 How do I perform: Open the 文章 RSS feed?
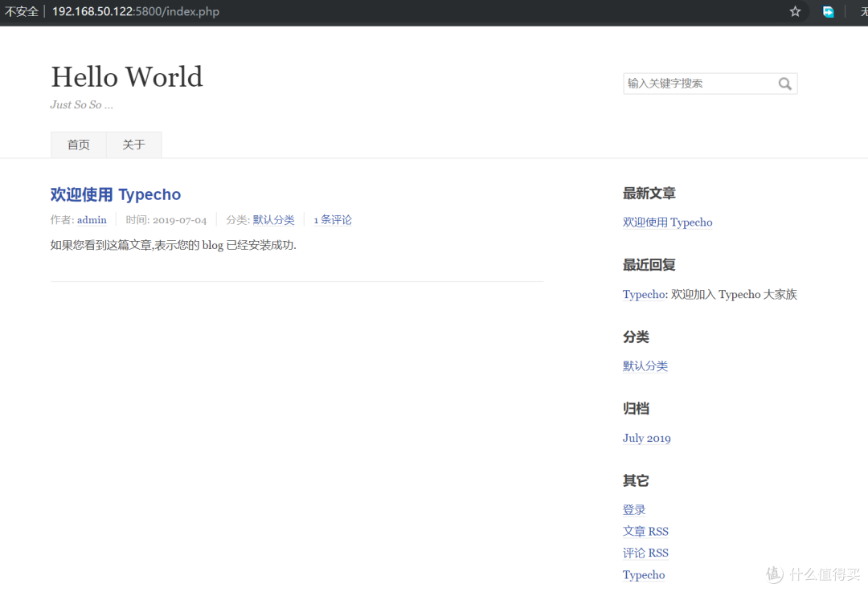645,531
